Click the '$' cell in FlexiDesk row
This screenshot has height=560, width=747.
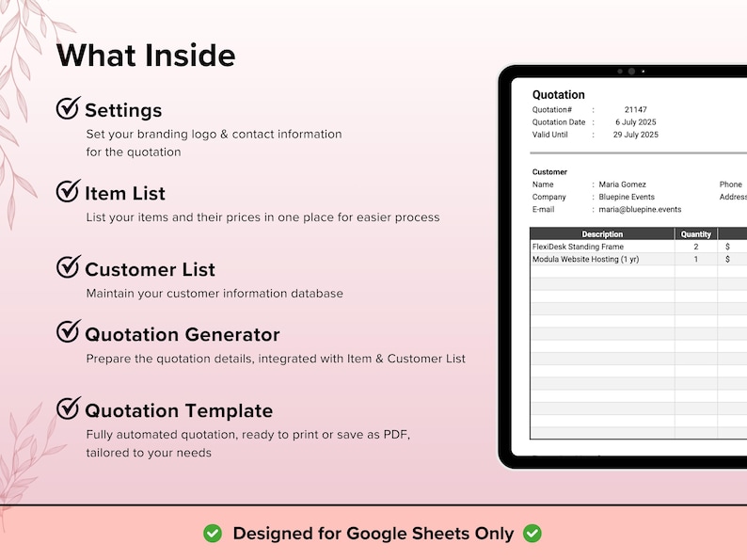pyautogui.click(x=727, y=247)
